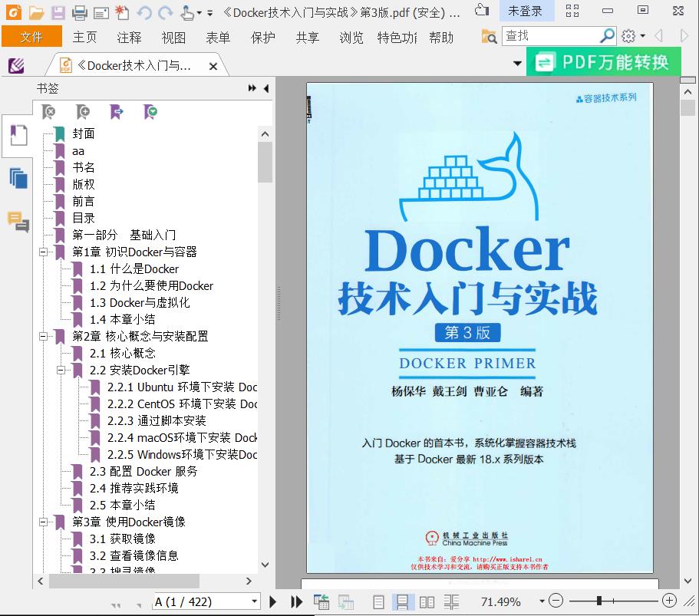Open the 注释 ribbon tab
The height and width of the screenshot is (616, 699).
[129, 37]
